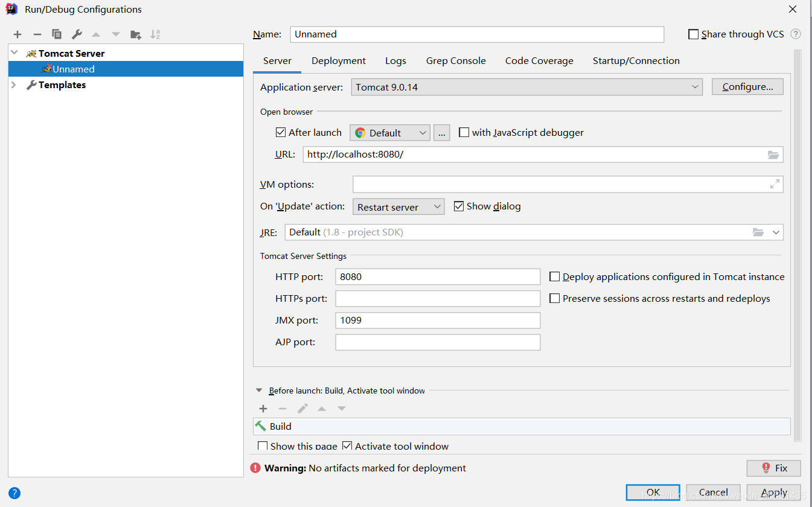Image resolution: width=812 pixels, height=507 pixels.
Task: Uncheck After launch checkbox
Action: pyautogui.click(x=281, y=132)
